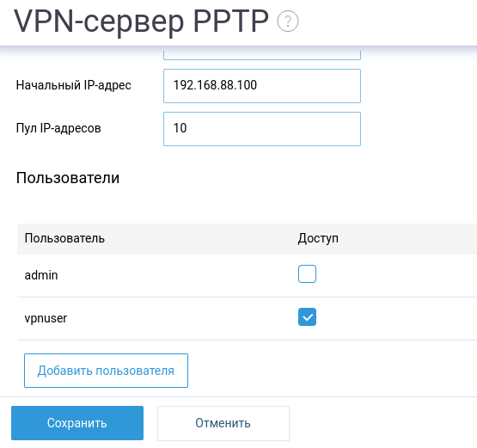Click the Пользователь column header
Screen dimensions: 477x448
click(64, 238)
